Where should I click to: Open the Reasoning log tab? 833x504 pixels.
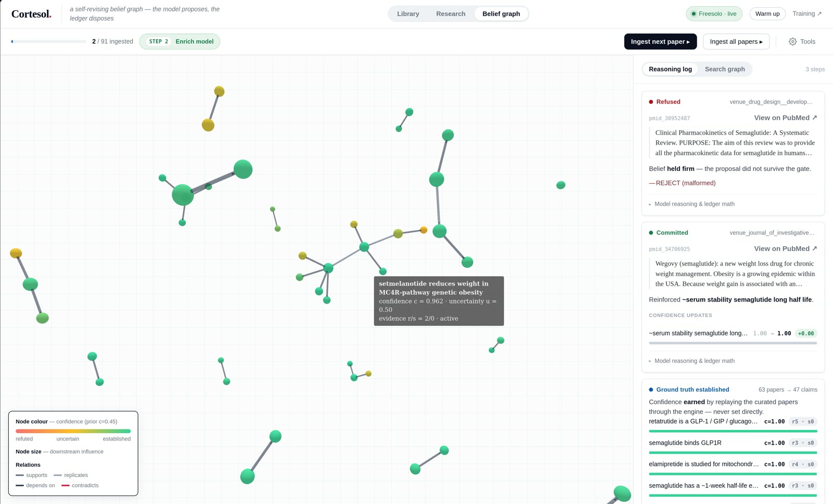coord(670,69)
